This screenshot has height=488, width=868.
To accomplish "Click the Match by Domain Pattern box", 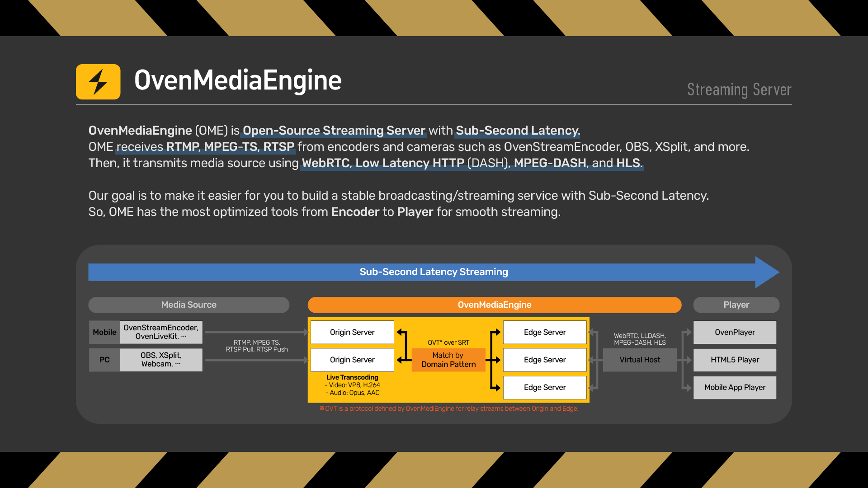I will pos(448,360).
